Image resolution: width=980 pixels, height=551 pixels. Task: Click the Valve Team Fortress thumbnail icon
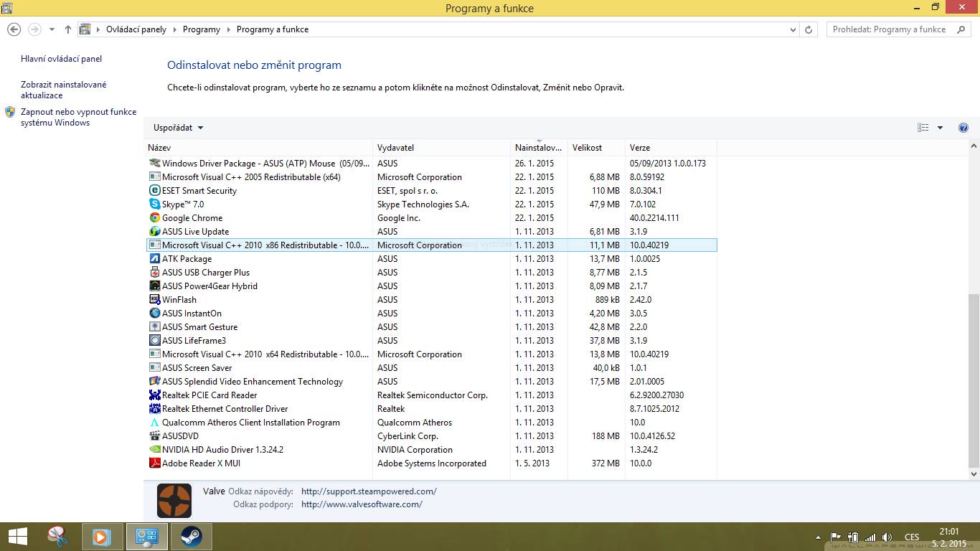(174, 501)
